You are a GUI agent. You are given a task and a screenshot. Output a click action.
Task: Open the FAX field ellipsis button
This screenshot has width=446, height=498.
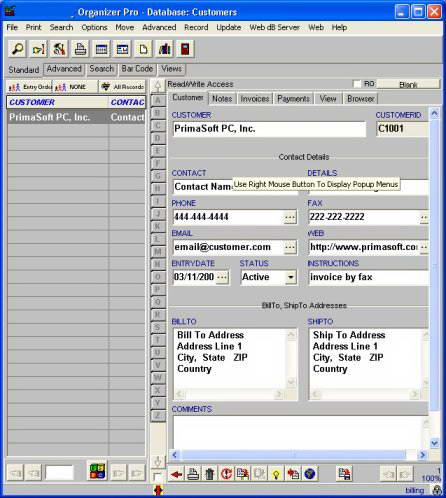[424, 217]
